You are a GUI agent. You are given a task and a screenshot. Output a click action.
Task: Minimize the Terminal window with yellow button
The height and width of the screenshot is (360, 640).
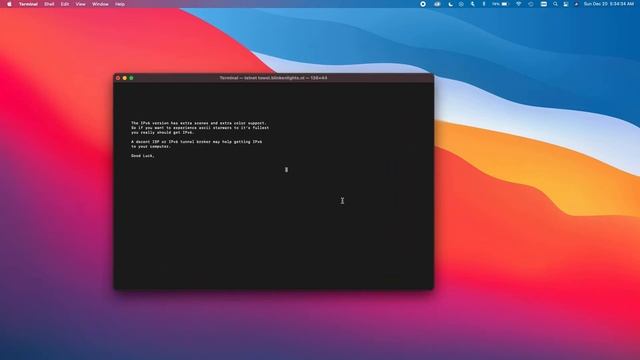(125, 78)
